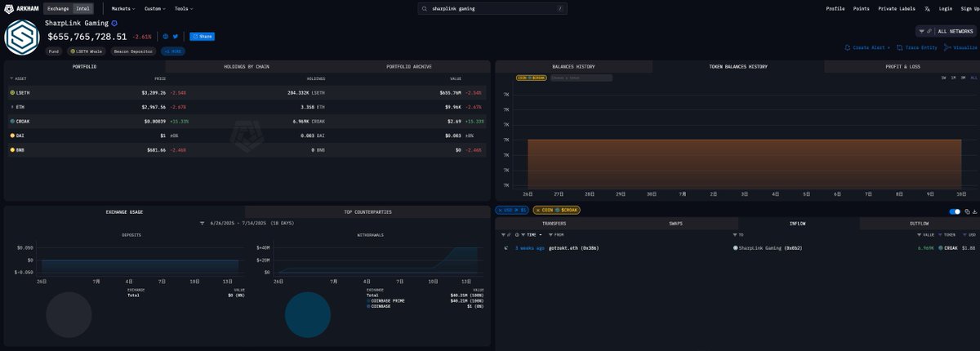Switch to TOP COUNTERPARTIES tab

pyautogui.click(x=367, y=211)
